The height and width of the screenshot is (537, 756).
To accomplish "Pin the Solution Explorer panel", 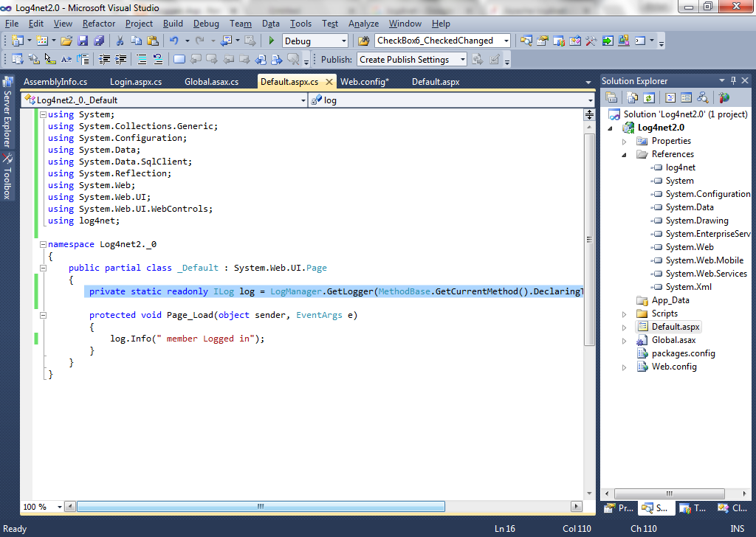I will (x=733, y=80).
